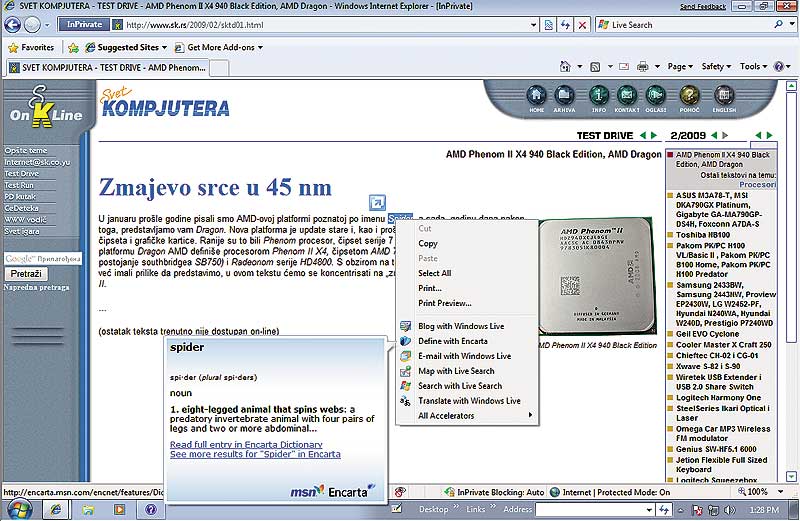800x521 pixels.
Task: Open the Svet igara sidebar link
Action: click(22, 231)
